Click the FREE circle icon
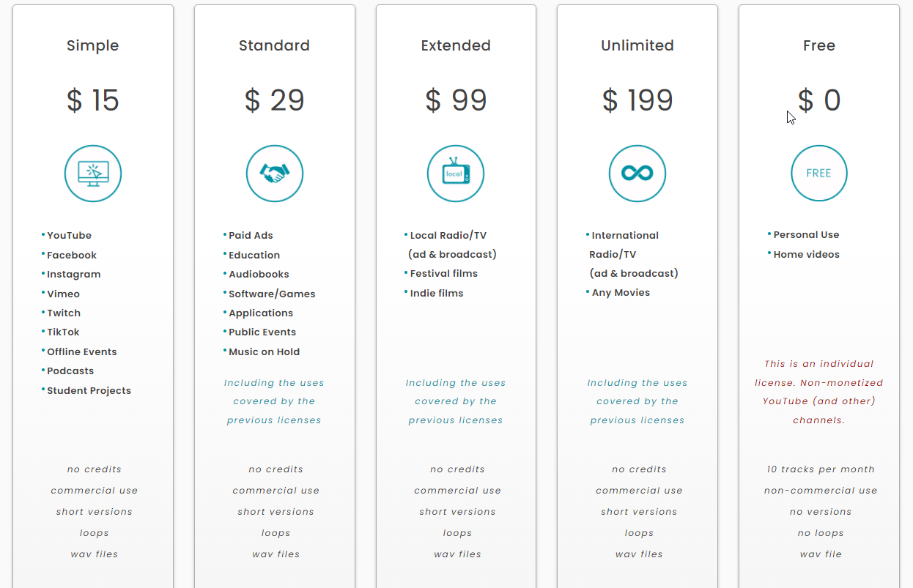The image size is (913, 588). [819, 174]
